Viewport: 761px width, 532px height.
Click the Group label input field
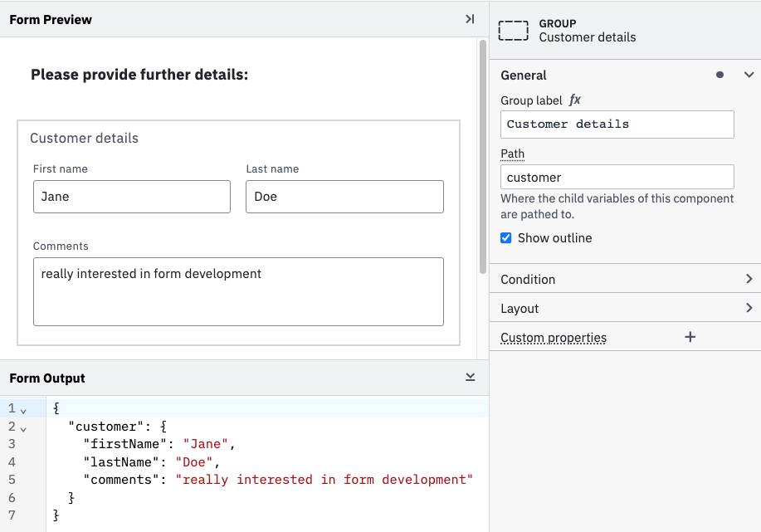617,124
